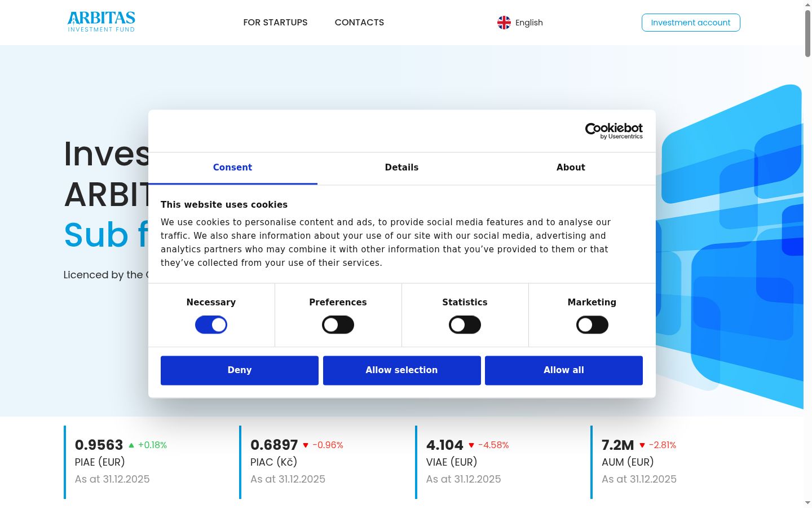Click the date under PIAE (EUR)

[x=112, y=479]
